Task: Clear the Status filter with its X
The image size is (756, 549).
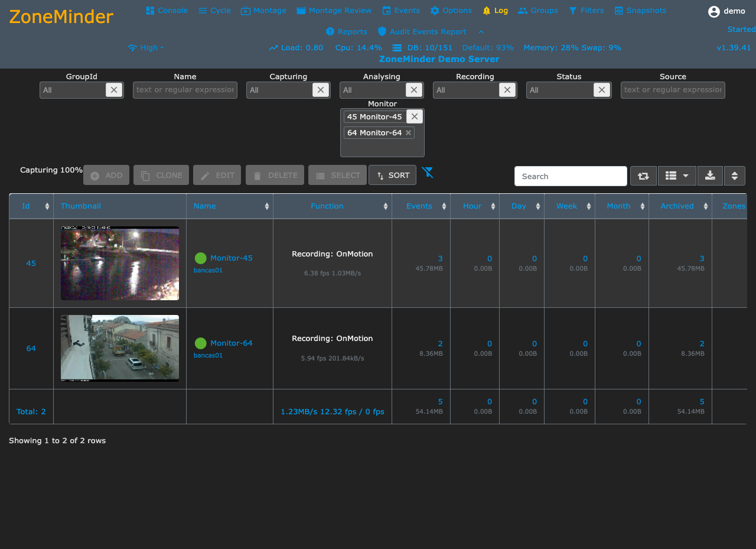Action: pyautogui.click(x=602, y=90)
